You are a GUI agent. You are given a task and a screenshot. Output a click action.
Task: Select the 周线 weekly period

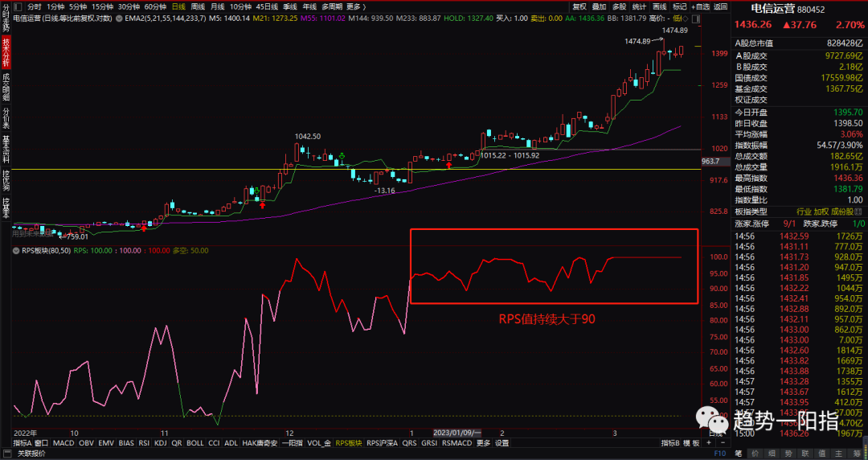coord(198,6)
